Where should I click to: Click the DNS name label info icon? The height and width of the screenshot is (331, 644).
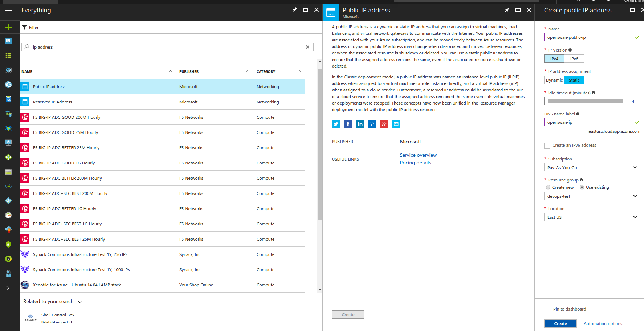(578, 114)
